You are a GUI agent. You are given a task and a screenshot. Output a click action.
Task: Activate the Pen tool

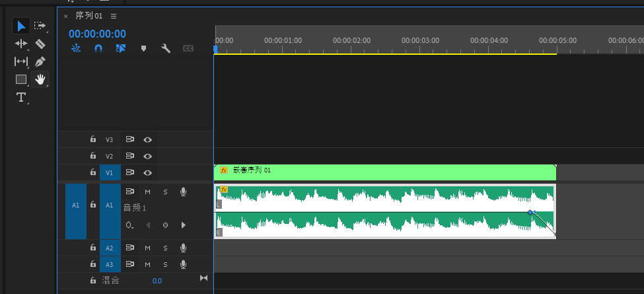tap(40, 61)
